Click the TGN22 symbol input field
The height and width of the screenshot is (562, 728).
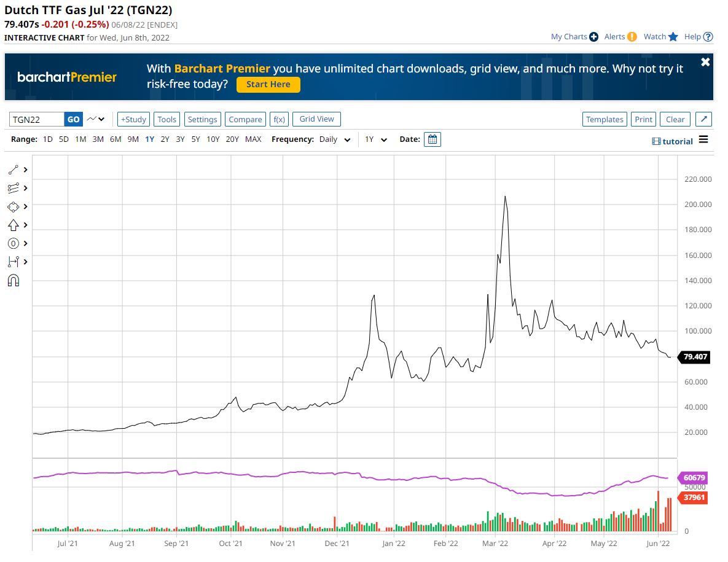pos(37,119)
